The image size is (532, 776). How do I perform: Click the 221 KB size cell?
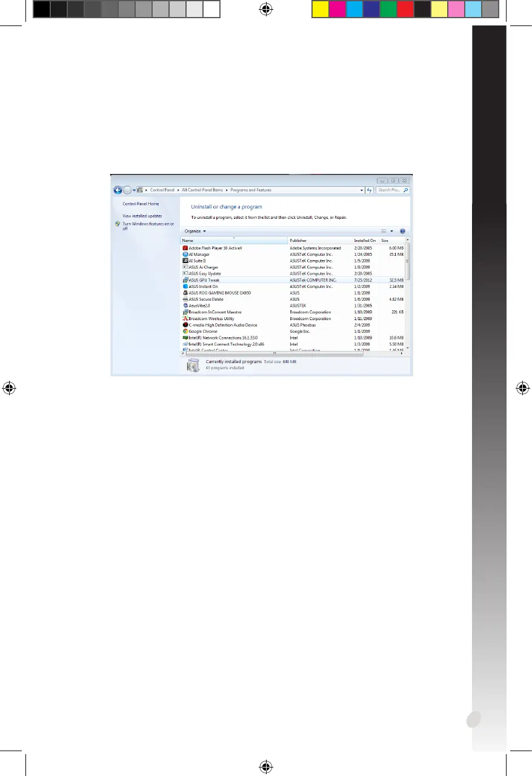[397, 312]
